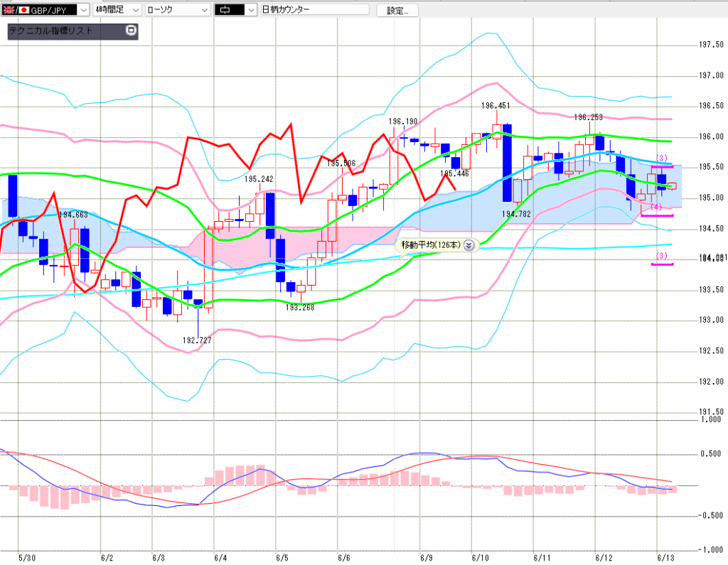Image resolution: width=728 pixels, height=565 pixels.
Task: Click the 192.00 price axis value
Action: (x=711, y=382)
